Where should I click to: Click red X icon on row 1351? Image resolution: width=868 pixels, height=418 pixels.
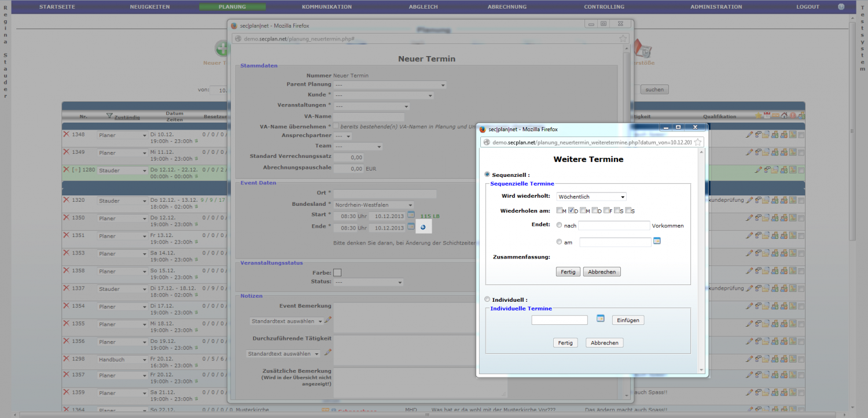coord(66,235)
